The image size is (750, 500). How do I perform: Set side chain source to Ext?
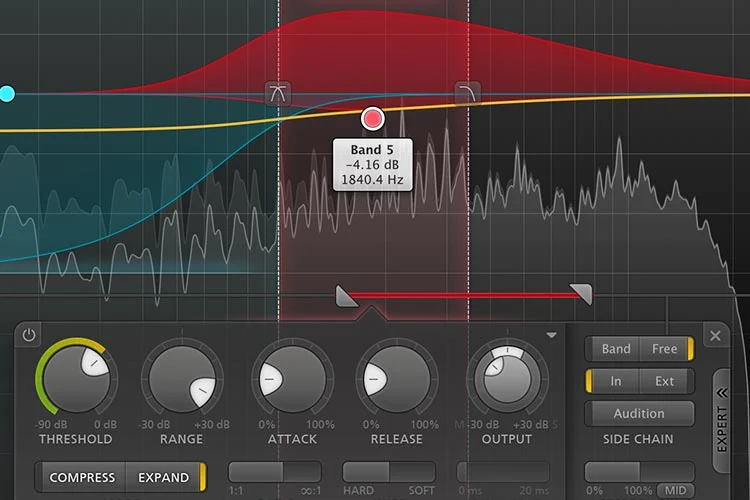click(664, 381)
